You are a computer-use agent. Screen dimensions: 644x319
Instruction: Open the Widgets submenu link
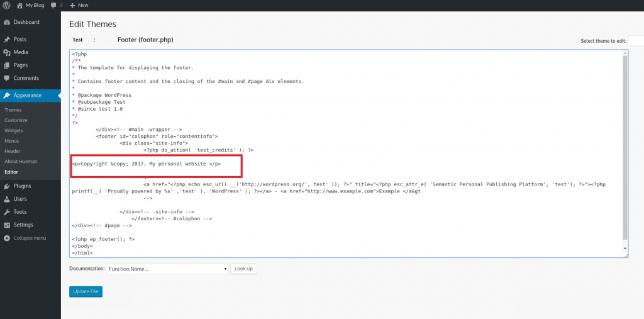[14, 131]
